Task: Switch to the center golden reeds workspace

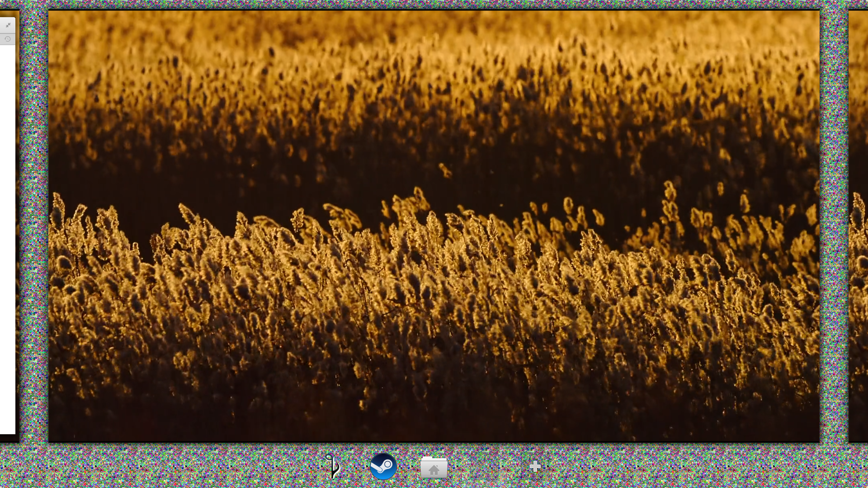Action: tap(434, 226)
